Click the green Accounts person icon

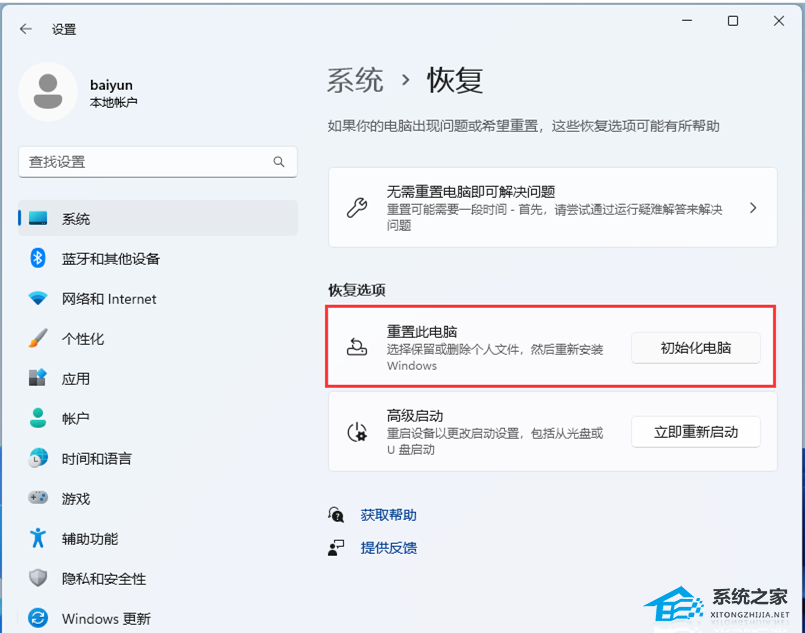coord(38,418)
